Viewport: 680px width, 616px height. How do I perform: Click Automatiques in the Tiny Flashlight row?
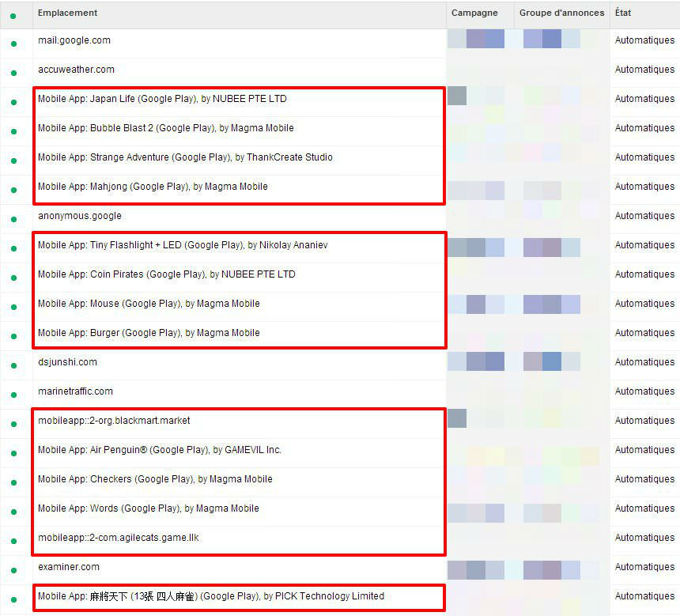point(645,245)
